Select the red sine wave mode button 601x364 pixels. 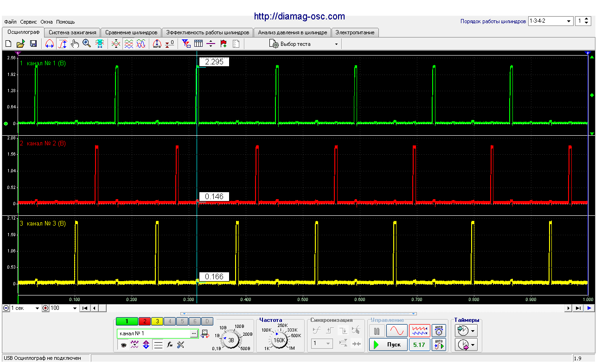point(397,330)
